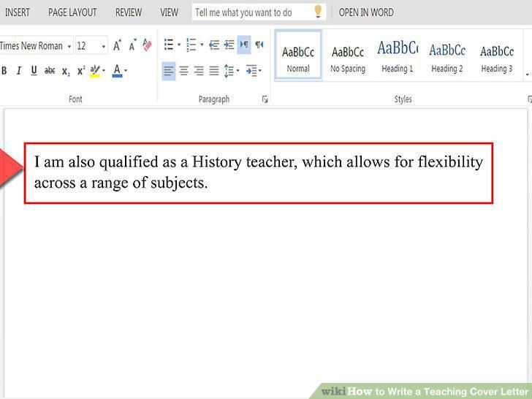
Task: Toggle Underline formatting
Action: [x=34, y=71]
